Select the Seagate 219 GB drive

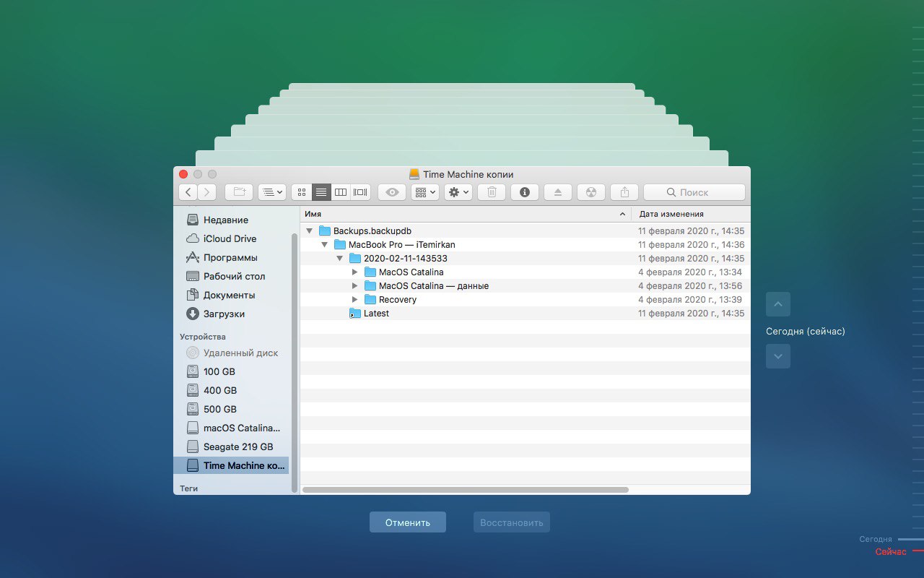pyautogui.click(x=232, y=447)
